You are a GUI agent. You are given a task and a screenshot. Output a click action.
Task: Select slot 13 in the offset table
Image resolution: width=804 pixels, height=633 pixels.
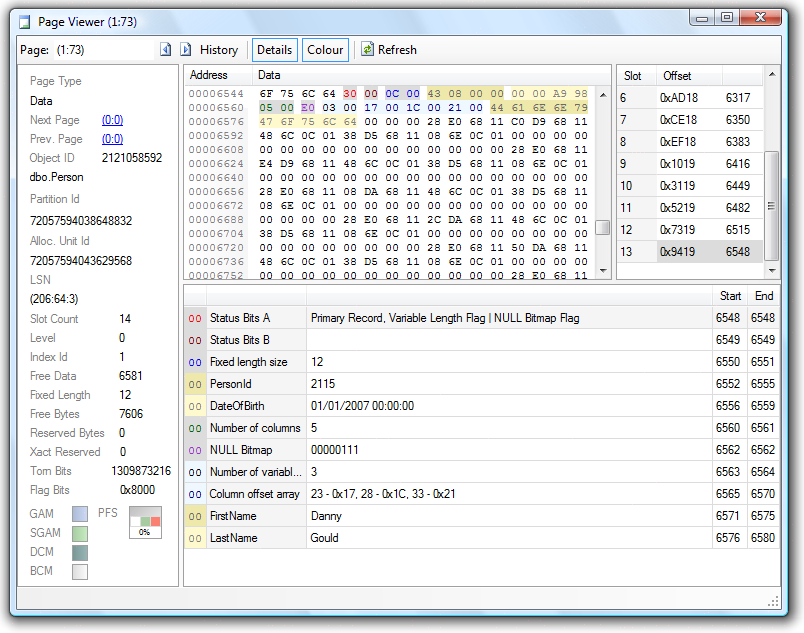point(690,252)
